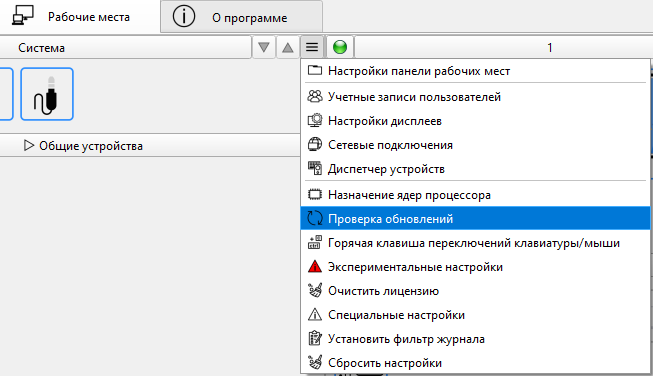The height and width of the screenshot is (376, 653).
Task: Select Проверка обновлений menu entry
Action: tap(475, 219)
